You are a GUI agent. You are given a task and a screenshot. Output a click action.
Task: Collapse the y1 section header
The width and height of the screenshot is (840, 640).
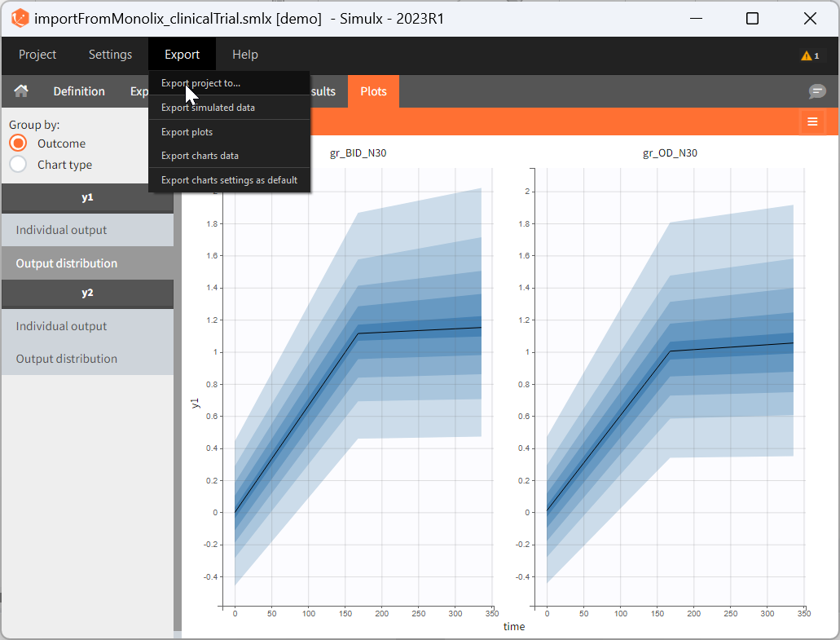[87, 197]
